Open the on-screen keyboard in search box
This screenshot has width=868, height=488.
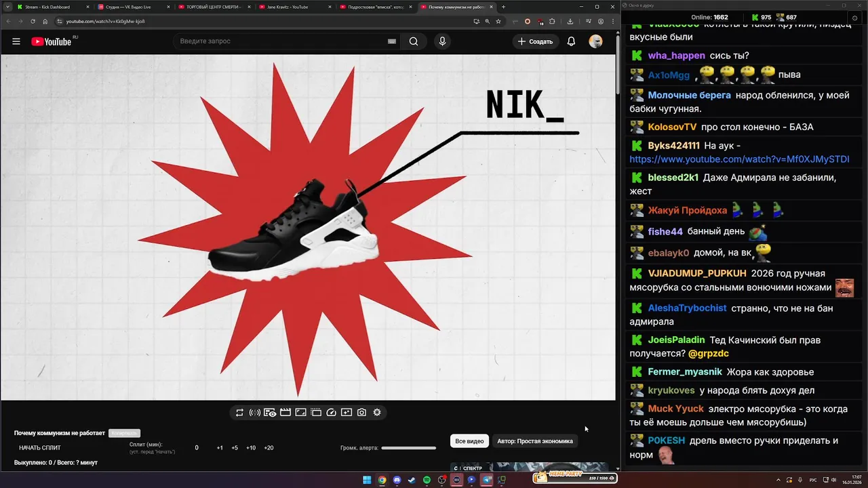tap(391, 41)
